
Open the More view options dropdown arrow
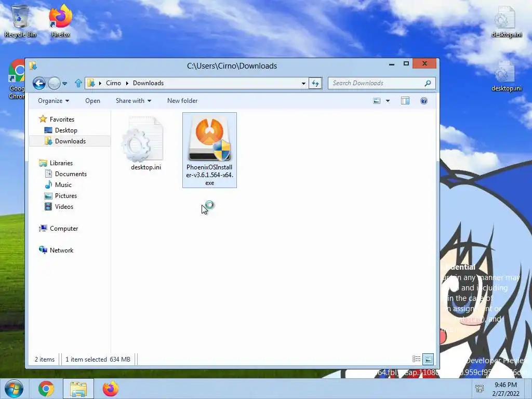point(388,101)
